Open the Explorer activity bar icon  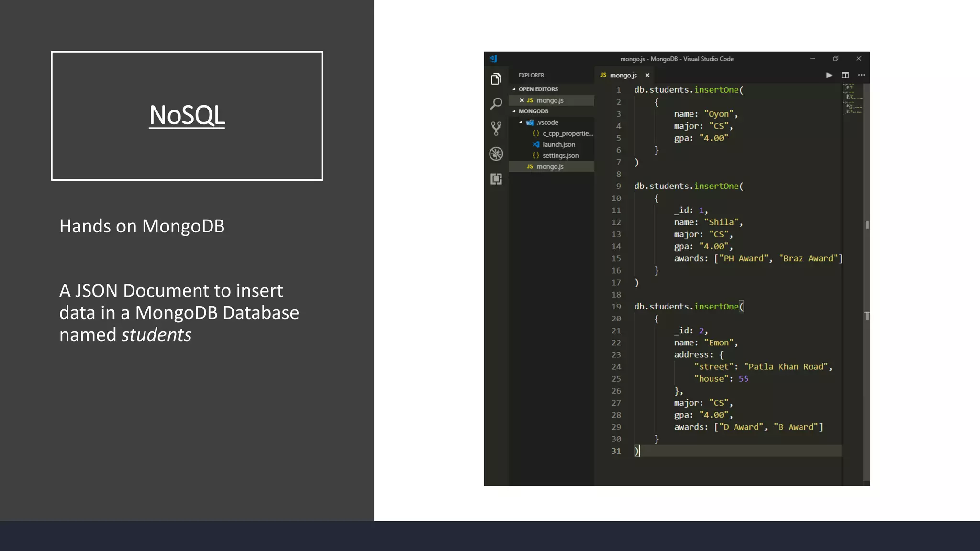tap(496, 79)
